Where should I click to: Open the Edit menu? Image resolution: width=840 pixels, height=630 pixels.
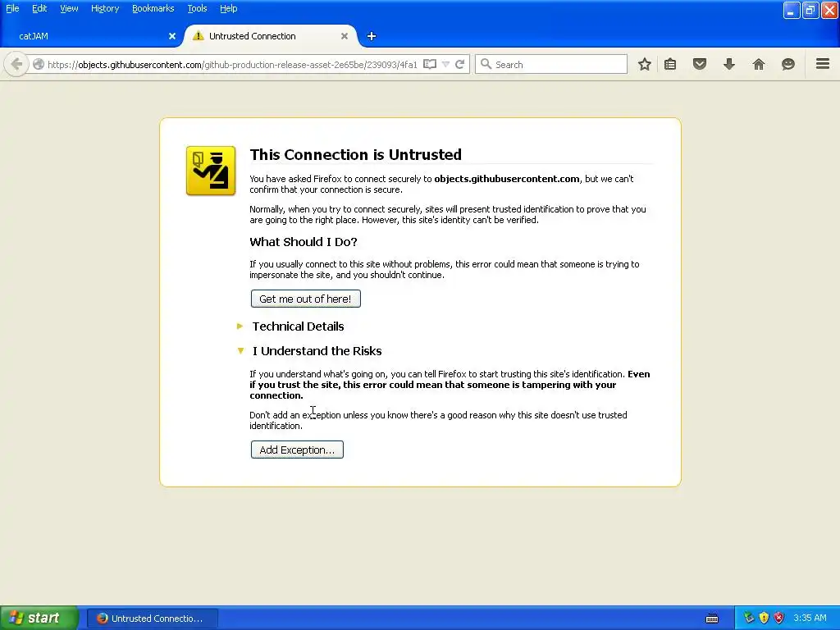click(39, 8)
